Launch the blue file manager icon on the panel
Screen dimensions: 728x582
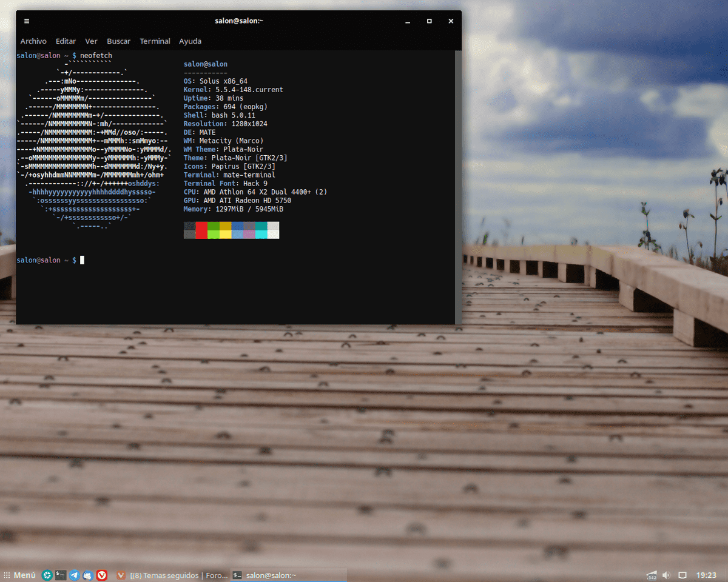(88, 575)
